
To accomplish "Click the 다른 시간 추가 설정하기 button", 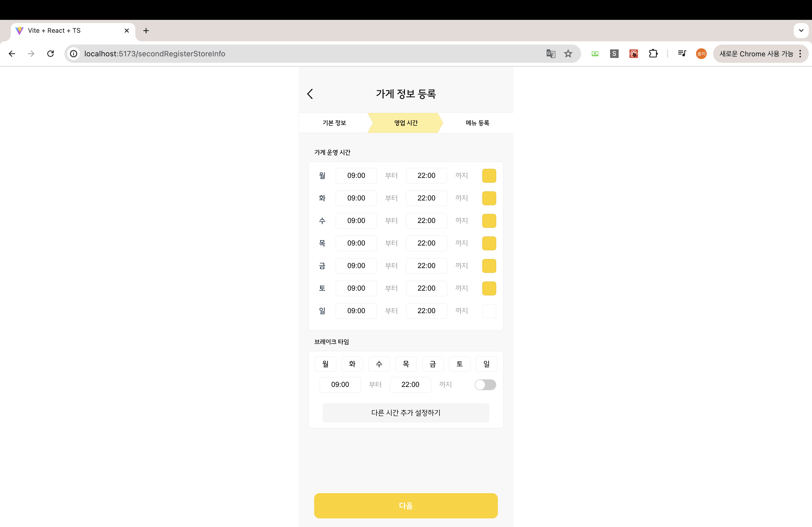I will (x=406, y=412).
